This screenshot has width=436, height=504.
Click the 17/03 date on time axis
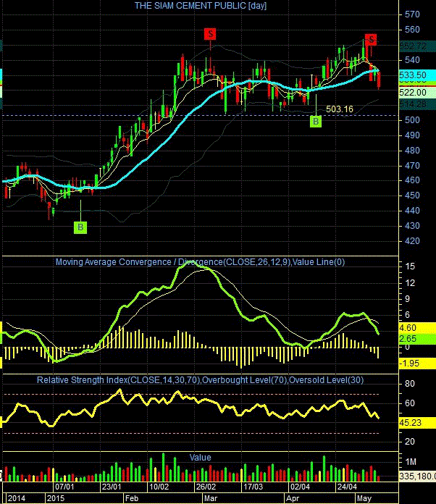pos(253,487)
